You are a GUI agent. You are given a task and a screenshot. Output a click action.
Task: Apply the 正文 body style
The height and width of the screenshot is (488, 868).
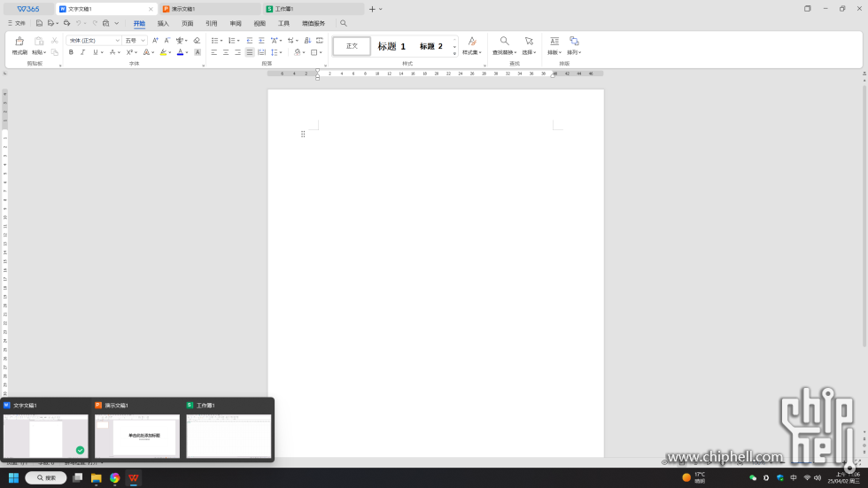coord(352,46)
